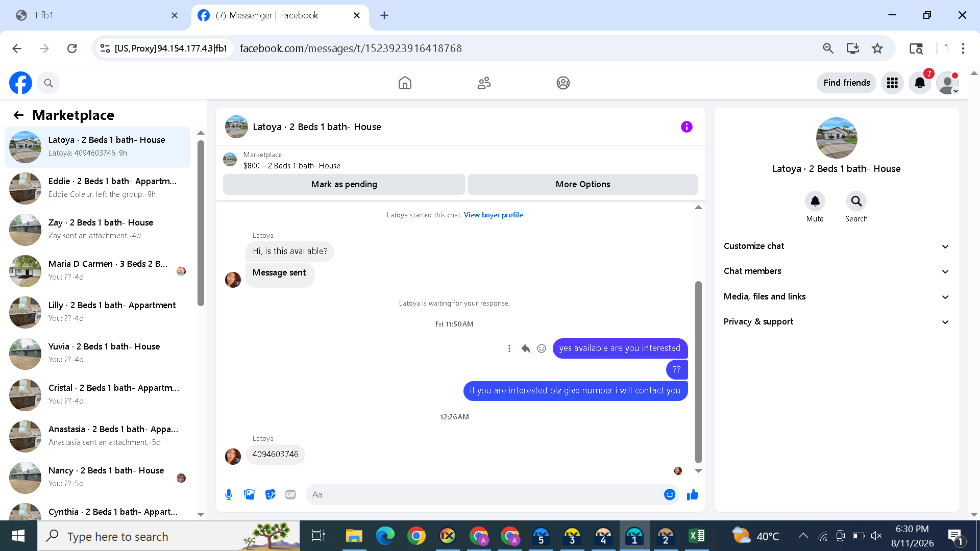Open Yuvia 2 Beds 1 bath House chat
The height and width of the screenshot is (551, 980).
pyautogui.click(x=97, y=353)
